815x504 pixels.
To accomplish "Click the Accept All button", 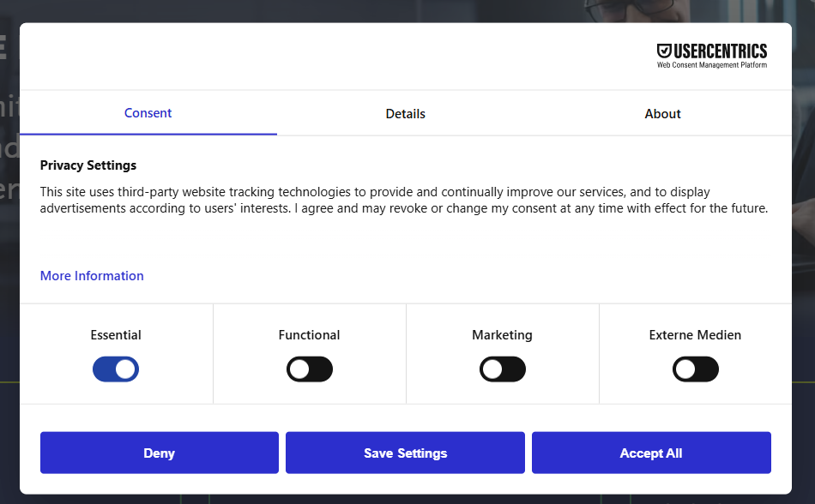I will click(x=651, y=453).
